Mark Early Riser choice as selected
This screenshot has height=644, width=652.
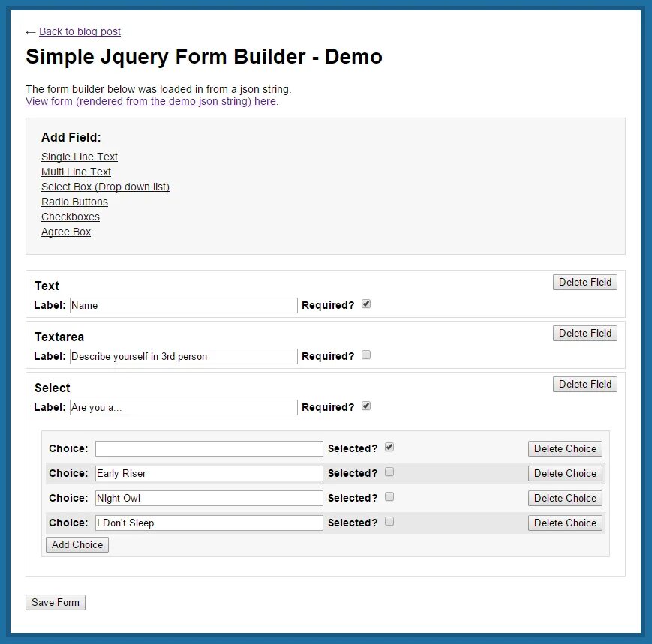[x=389, y=472]
